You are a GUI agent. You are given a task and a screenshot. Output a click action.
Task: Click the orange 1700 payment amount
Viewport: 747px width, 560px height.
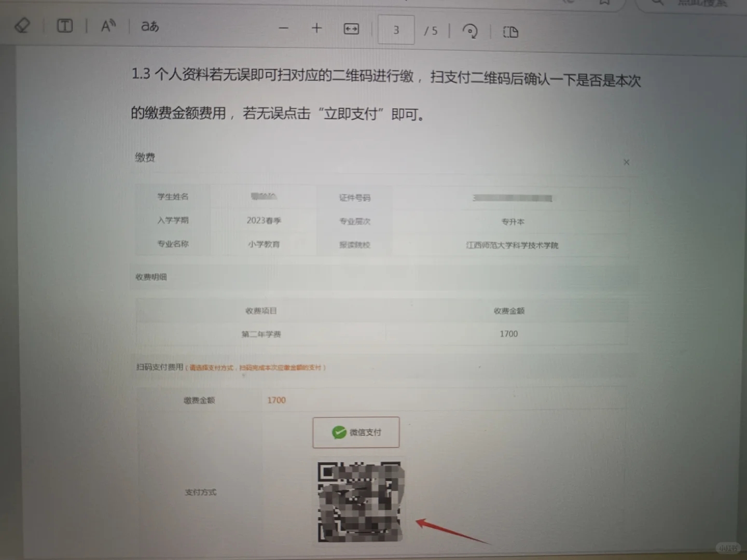pyautogui.click(x=276, y=400)
